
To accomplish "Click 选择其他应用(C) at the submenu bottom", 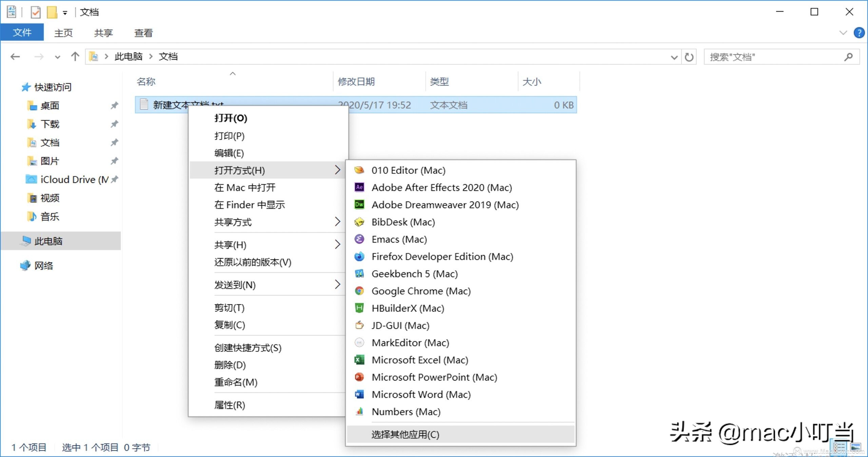I will pos(405,435).
